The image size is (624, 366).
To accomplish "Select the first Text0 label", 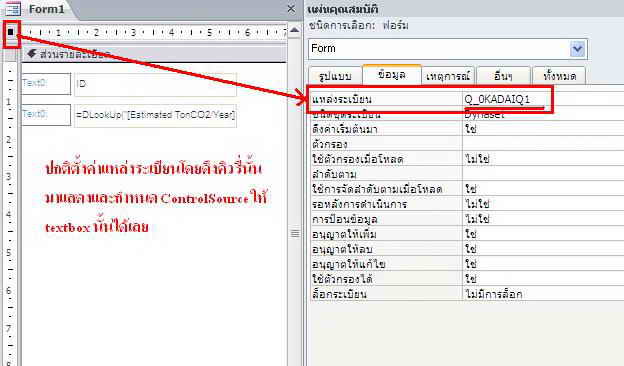I will (x=46, y=84).
